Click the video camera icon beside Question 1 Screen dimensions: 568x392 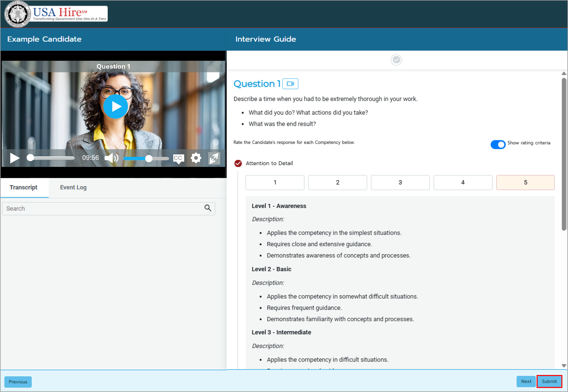click(x=290, y=84)
